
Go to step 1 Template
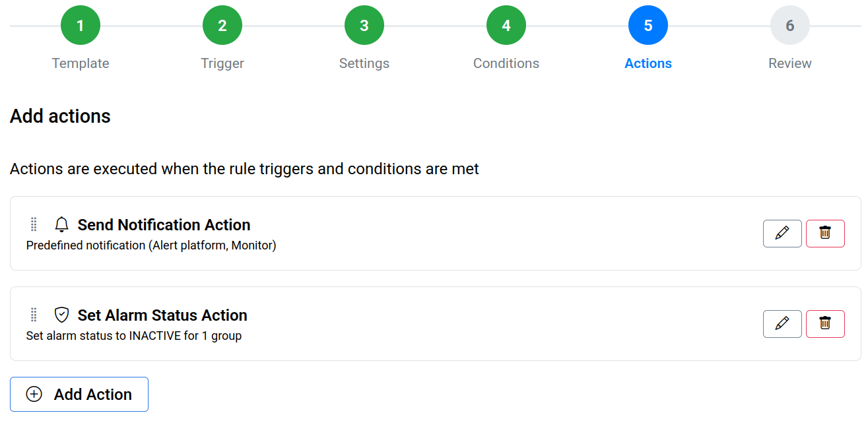(81, 26)
